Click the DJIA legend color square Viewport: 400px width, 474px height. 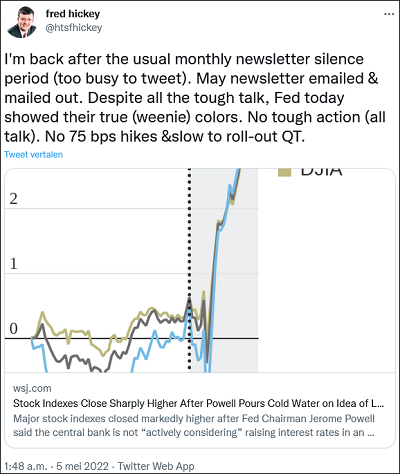tap(285, 172)
